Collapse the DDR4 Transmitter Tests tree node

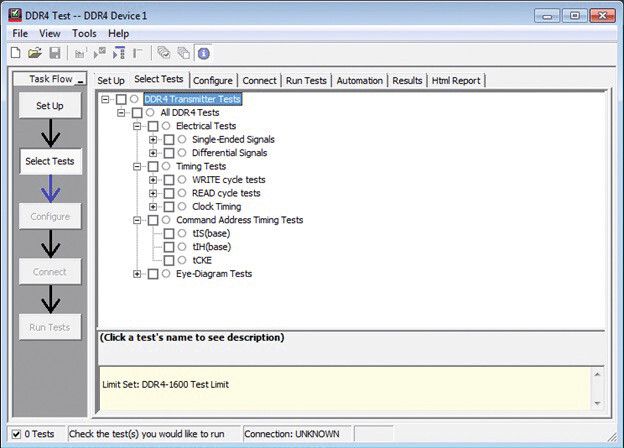pos(105,99)
